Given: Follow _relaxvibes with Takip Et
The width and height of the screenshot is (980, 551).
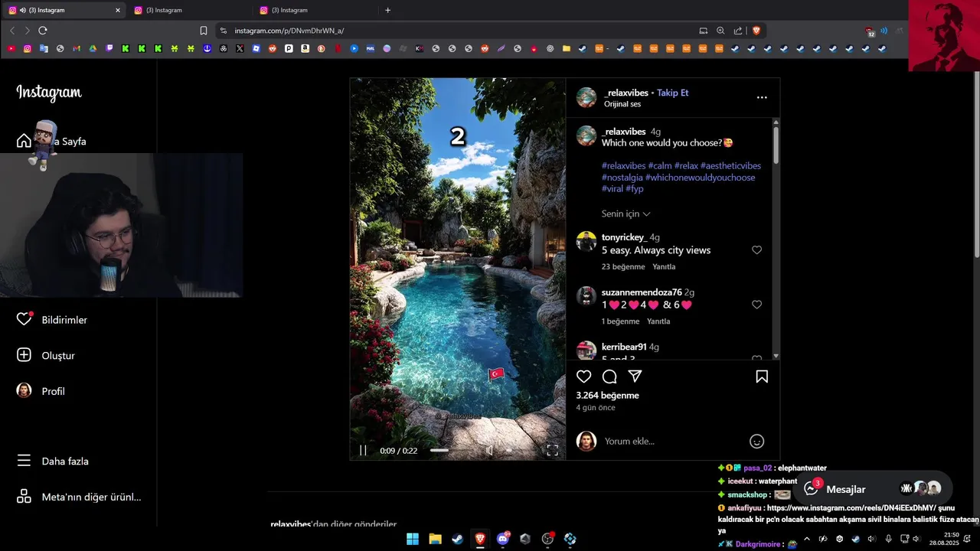Looking at the screenshot, I should (672, 93).
